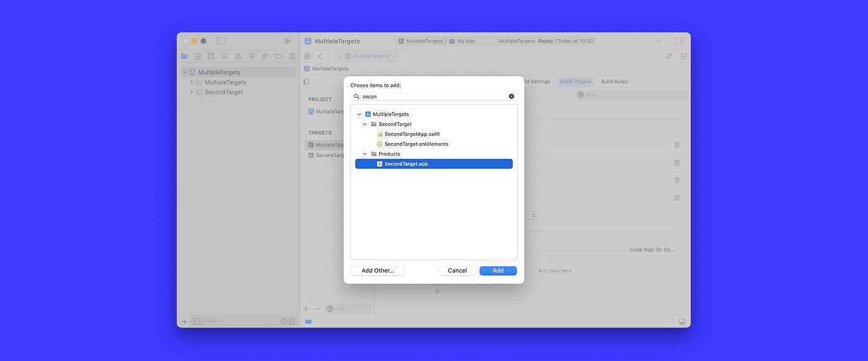Image resolution: width=868 pixels, height=361 pixels.
Task: Switch to the Build Rules tab
Action: coord(614,82)
